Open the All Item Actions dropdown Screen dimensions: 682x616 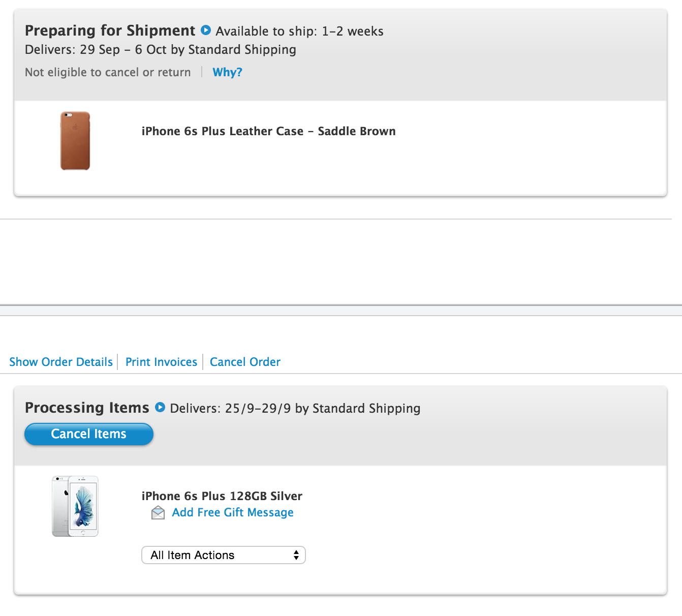(224, 555)
